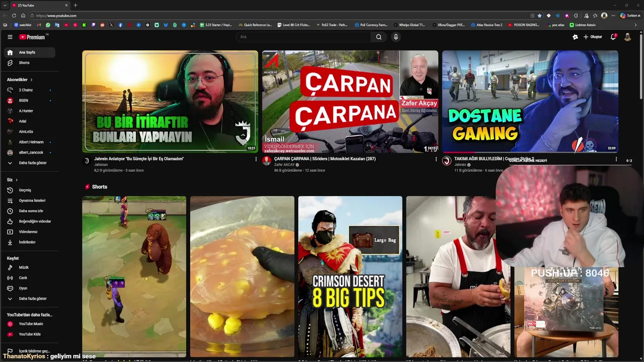Focus the YouTube search field
This screenshot has width=644, height=362.
click(303, 37)
